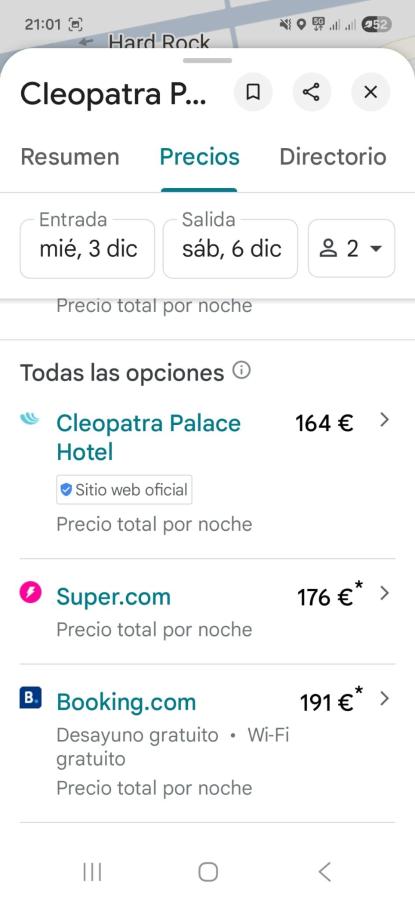Tap the blue Booking.com logo icon
This screenshot has height=900, width=415.
coord(30,699)
